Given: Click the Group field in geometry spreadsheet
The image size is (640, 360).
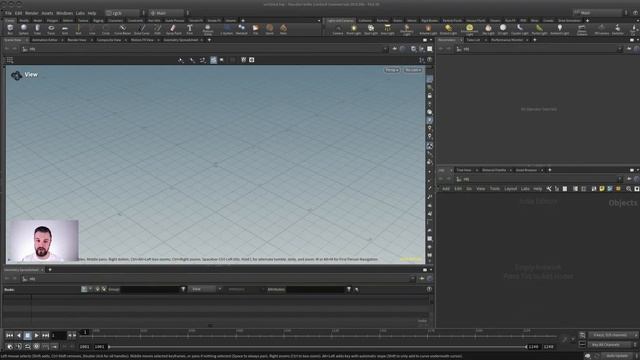Looking at the screenshot, I should [150, 289].
